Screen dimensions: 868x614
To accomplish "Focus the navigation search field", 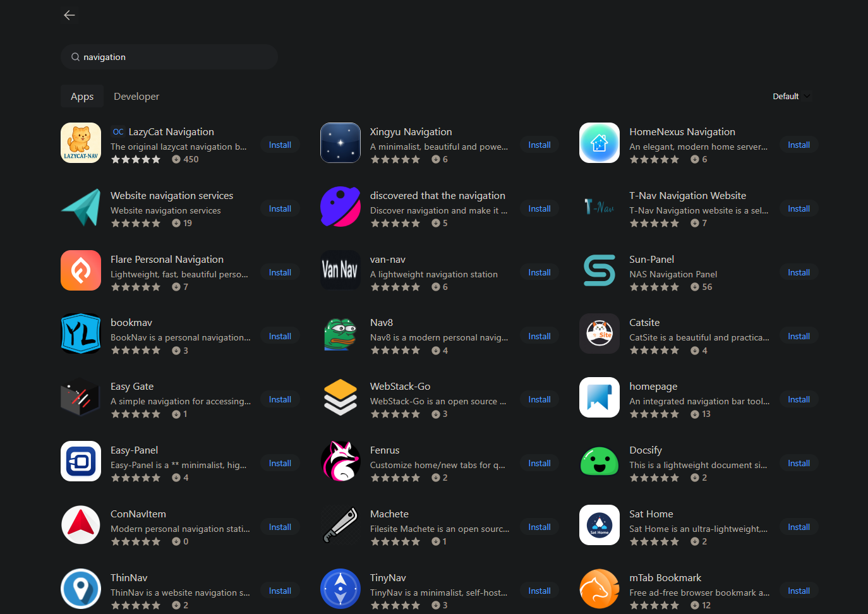I will pyautogui.click(x=169, y=57).
